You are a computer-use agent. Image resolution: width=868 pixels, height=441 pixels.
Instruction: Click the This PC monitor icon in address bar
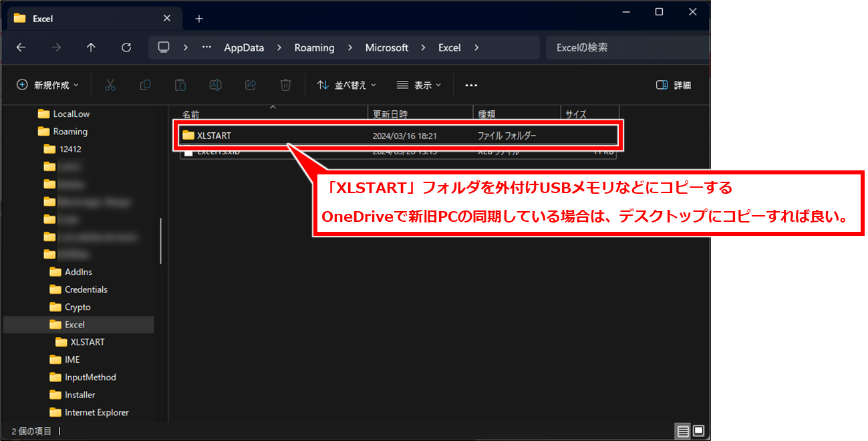point(164,47)
